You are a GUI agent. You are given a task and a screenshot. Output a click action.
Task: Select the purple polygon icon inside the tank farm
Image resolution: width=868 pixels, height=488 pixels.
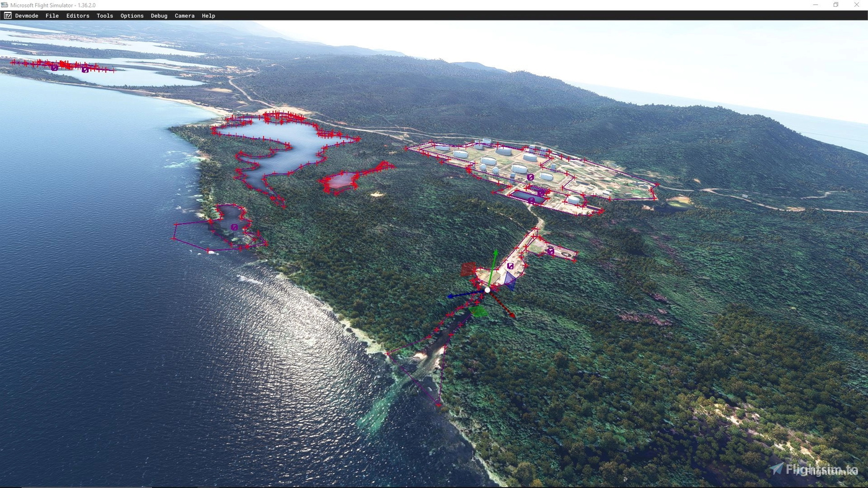click(x=530, y=177)
